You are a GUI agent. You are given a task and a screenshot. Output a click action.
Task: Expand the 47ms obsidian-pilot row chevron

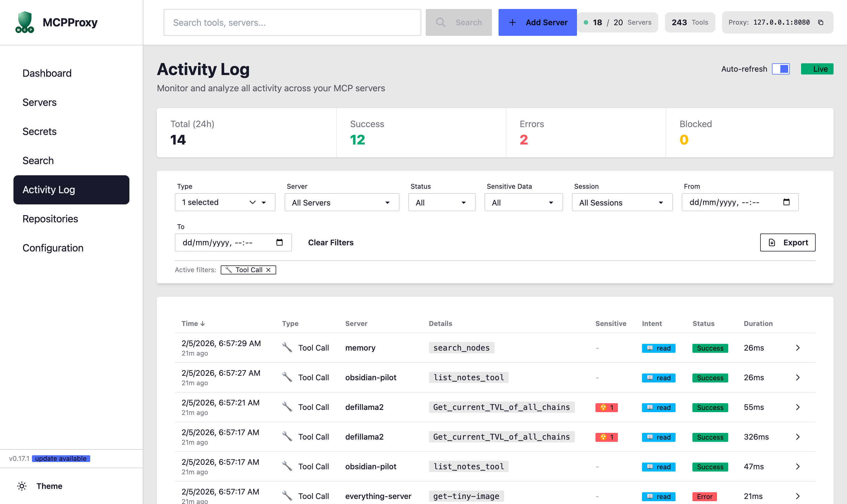point(797,466)
